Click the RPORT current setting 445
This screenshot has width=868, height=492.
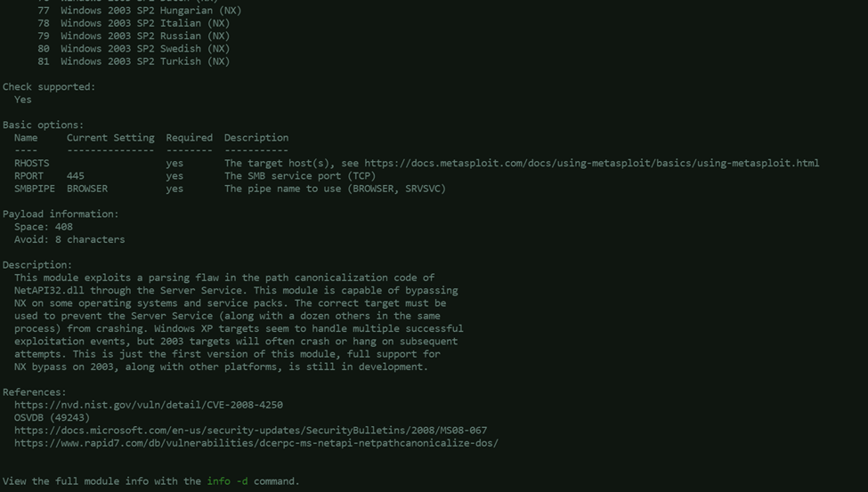pyautogui.click(x=76, y=176)
